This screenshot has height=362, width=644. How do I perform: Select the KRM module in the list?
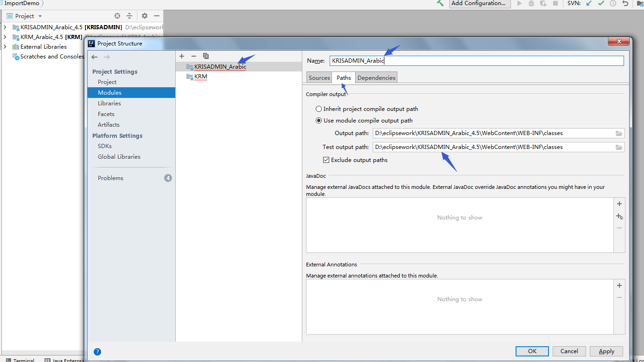239,77
